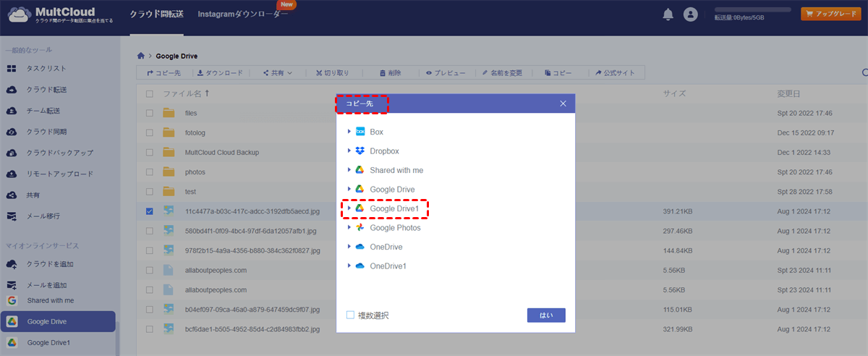The width and height of the screenshot is (868, 356).
Task: Check the 978f2b15 jpg file checkbox
Action: tap(149, 250)
